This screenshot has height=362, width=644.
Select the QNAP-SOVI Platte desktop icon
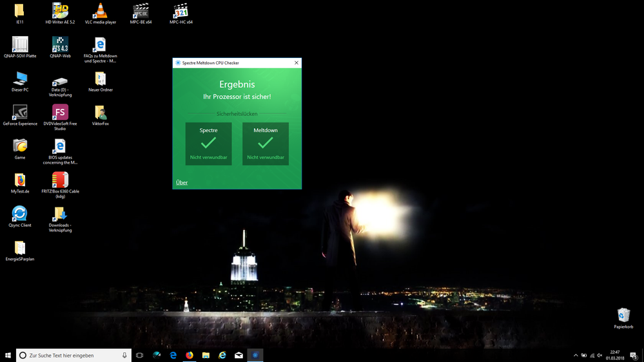(x=20, y=47)
